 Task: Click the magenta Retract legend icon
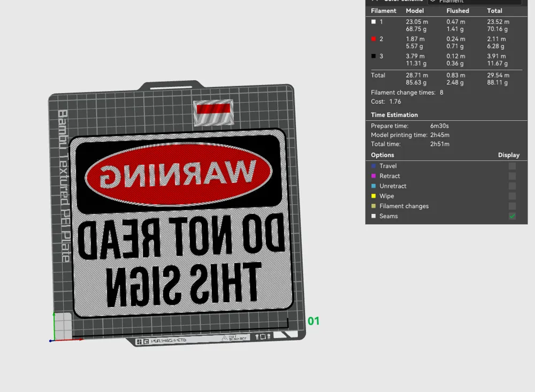[x=373, y=176]
